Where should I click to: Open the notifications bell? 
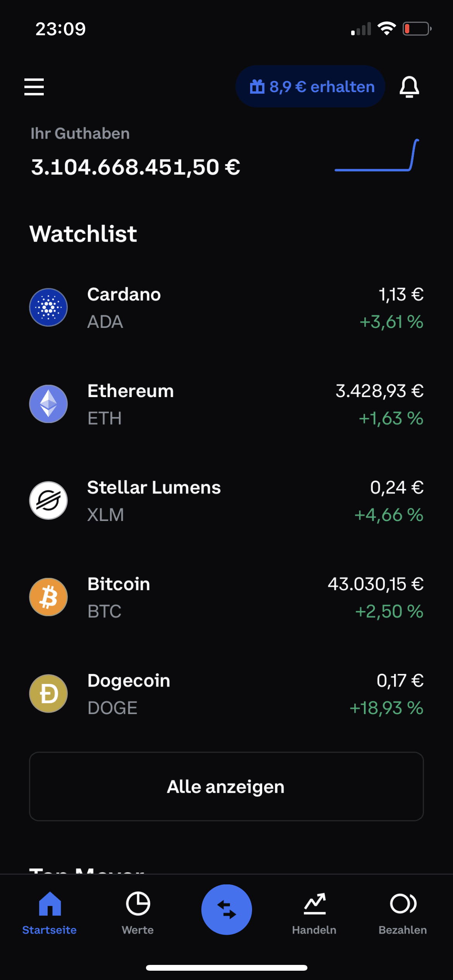(409, 87)
